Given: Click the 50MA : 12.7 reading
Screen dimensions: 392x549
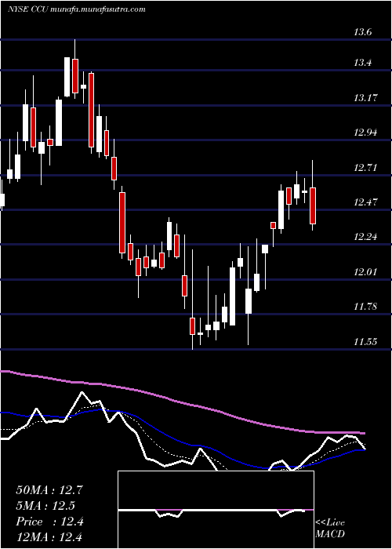Looking at the screenshot, I should point(49,490).
